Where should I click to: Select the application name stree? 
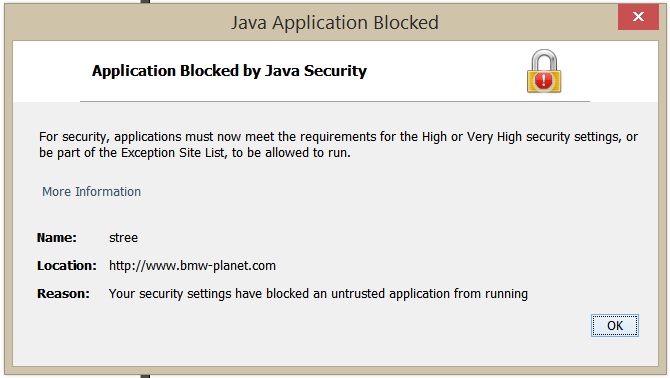pyautogui.click(x=123, y=238)
